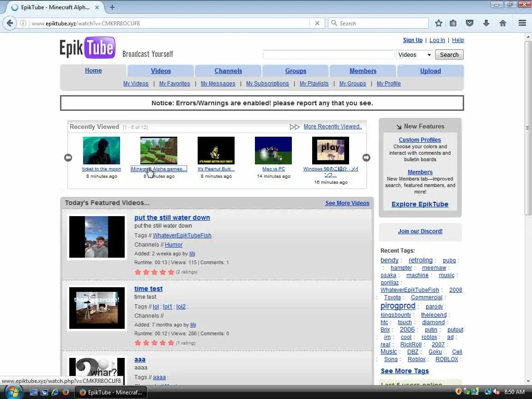
Task: Open My Messages link
Action: pos(218,84)
